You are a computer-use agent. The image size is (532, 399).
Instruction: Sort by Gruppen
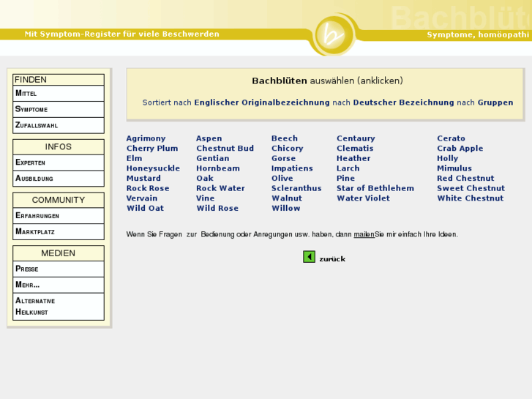point(495,102)
